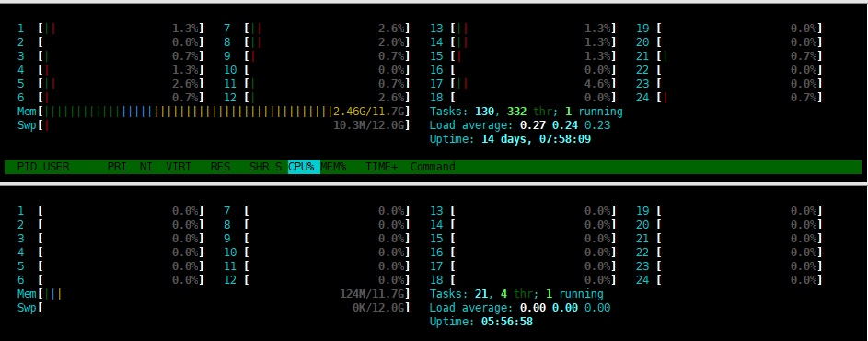The image size is (868, 341).
Task: Click the Tasks: 130 line
Action: coord(526,112)
